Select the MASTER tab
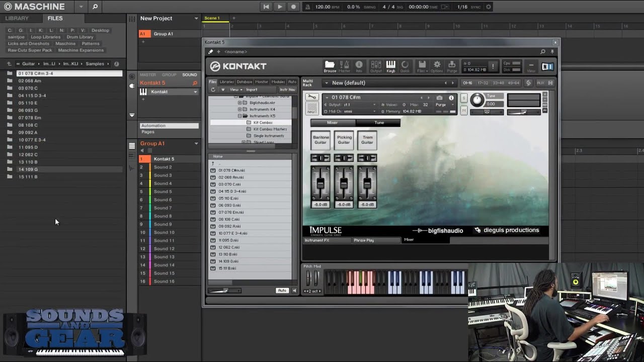This screenshot has height=362, width=644. click(148, 75)
